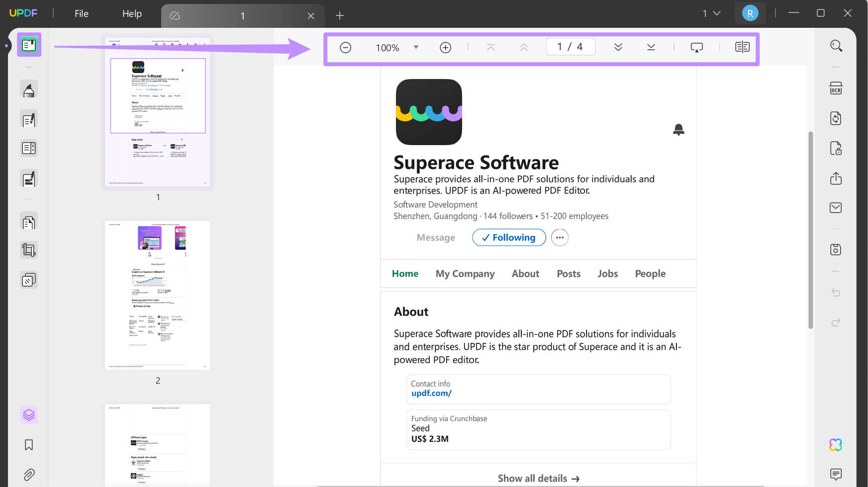Open the File menu
Viewport: 868px width, 487px height.
tap(81, 13)
